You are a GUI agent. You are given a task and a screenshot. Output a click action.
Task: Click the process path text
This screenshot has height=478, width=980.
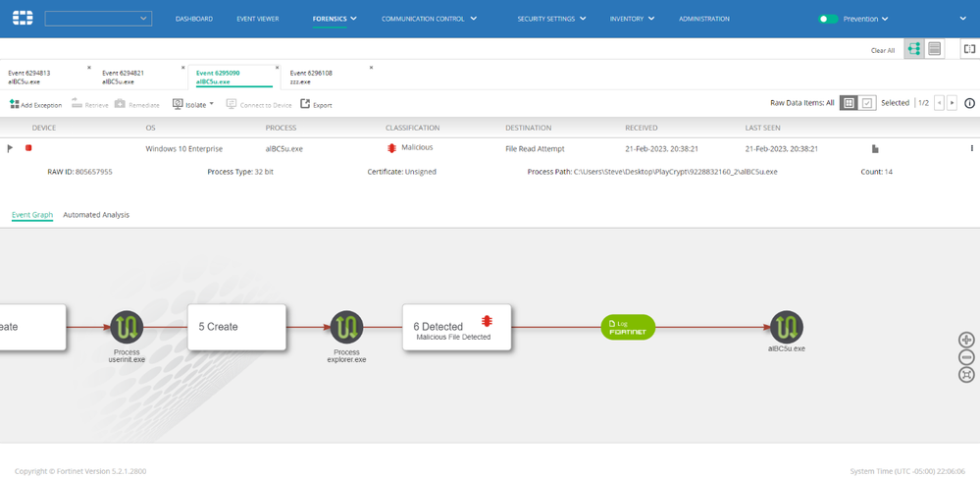[652, 172]
